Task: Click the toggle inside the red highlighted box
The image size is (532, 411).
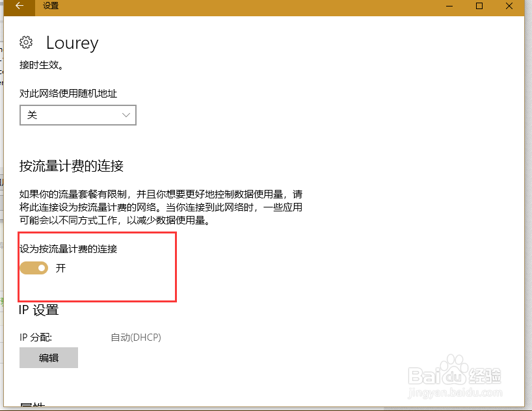Action: coord(34,268)
